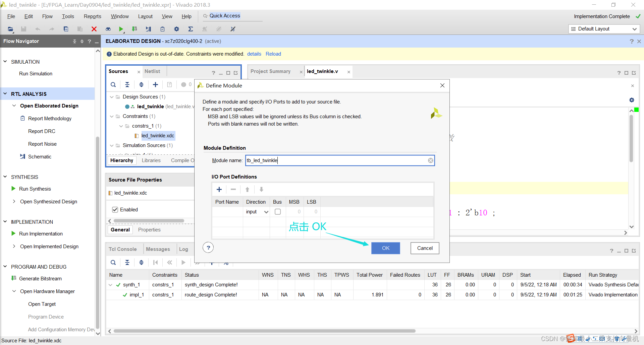Click the details link
Viewport: 644px width, 345px height.
(254, 54)
